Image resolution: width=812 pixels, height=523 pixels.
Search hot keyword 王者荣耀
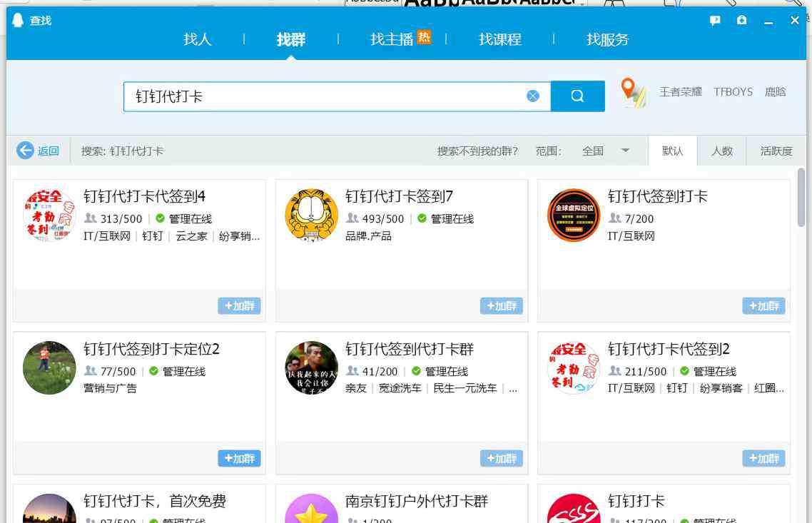[681, 91]
